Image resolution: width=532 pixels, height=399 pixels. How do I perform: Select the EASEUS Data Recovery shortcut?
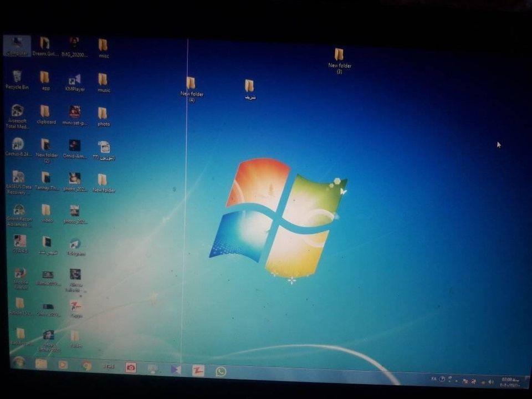(18, 182)
